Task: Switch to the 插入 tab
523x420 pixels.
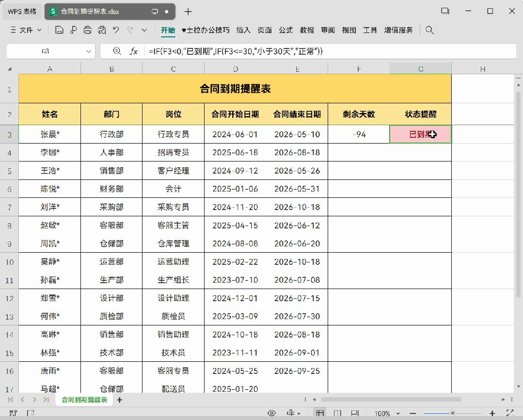Action: 243,30
